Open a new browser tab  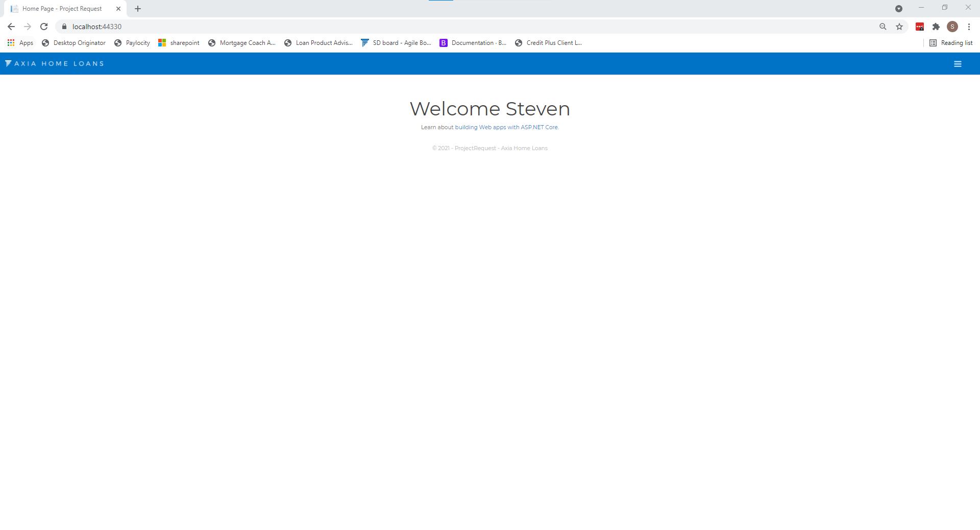138,9
